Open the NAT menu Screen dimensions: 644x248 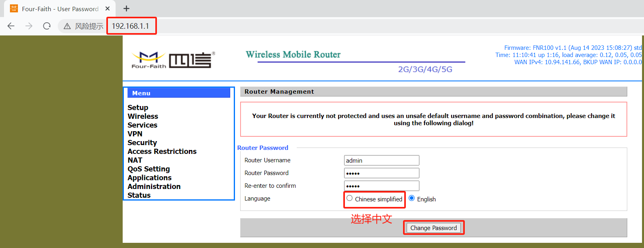point(135,160)
